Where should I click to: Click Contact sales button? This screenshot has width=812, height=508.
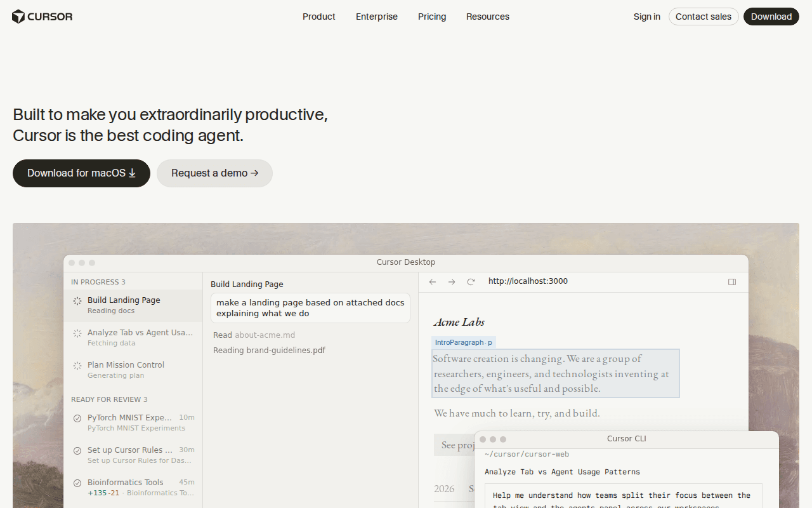pyautogui.click(x=704, y=17)
